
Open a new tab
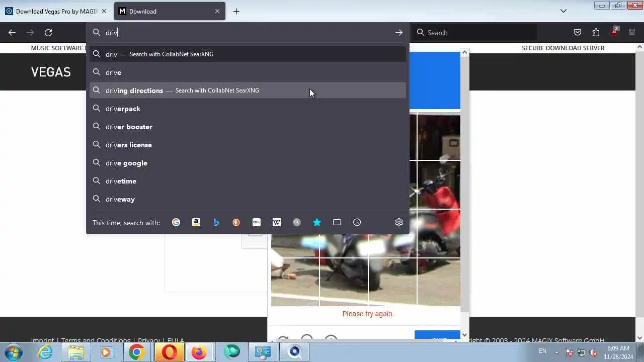pos(236,11)
